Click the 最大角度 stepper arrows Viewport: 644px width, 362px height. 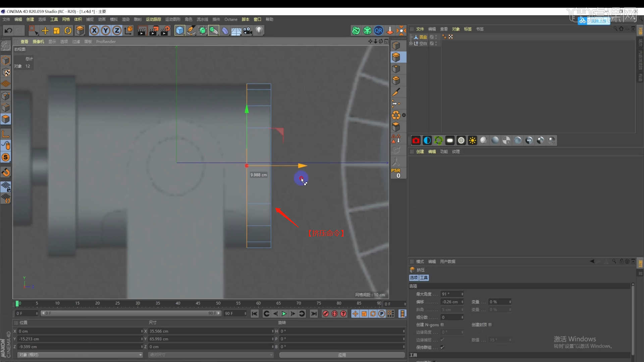pos(462,294)
